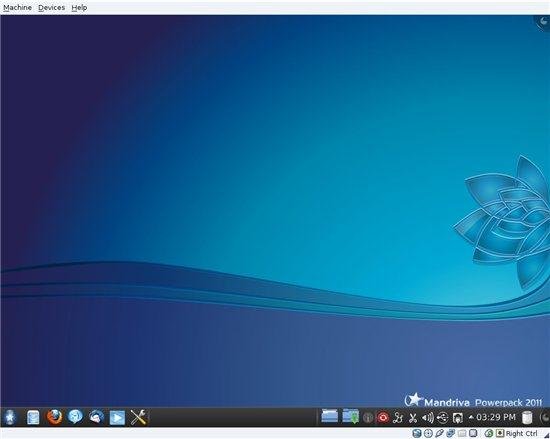Open the trash can icon in the panel
550x439 pixels.
tap(527, 418)
